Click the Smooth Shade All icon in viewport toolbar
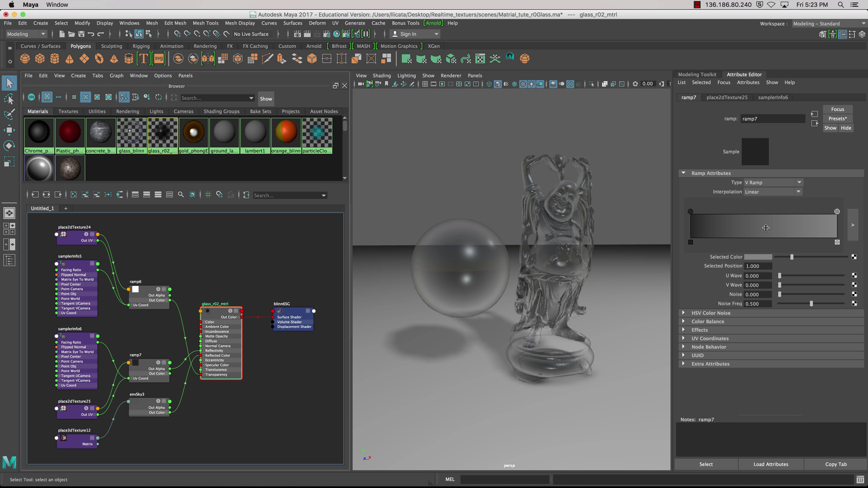This screenshot has height=488, width=868. 498,84
